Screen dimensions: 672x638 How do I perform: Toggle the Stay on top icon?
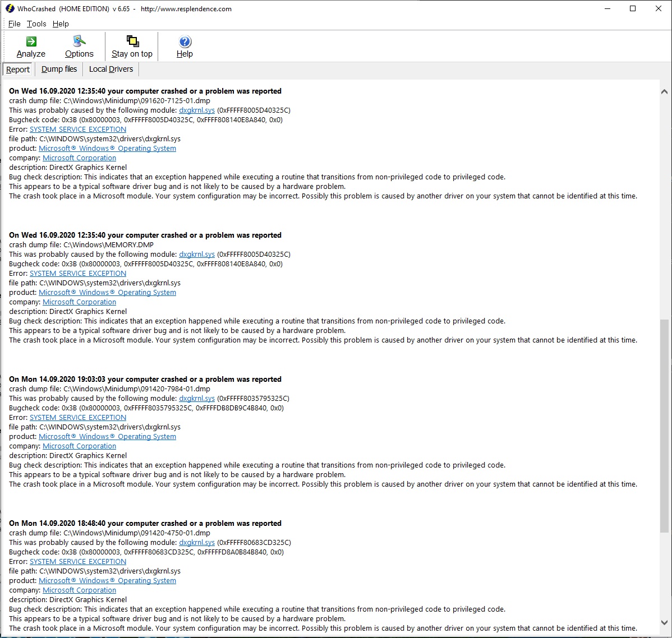coord(132,41)
